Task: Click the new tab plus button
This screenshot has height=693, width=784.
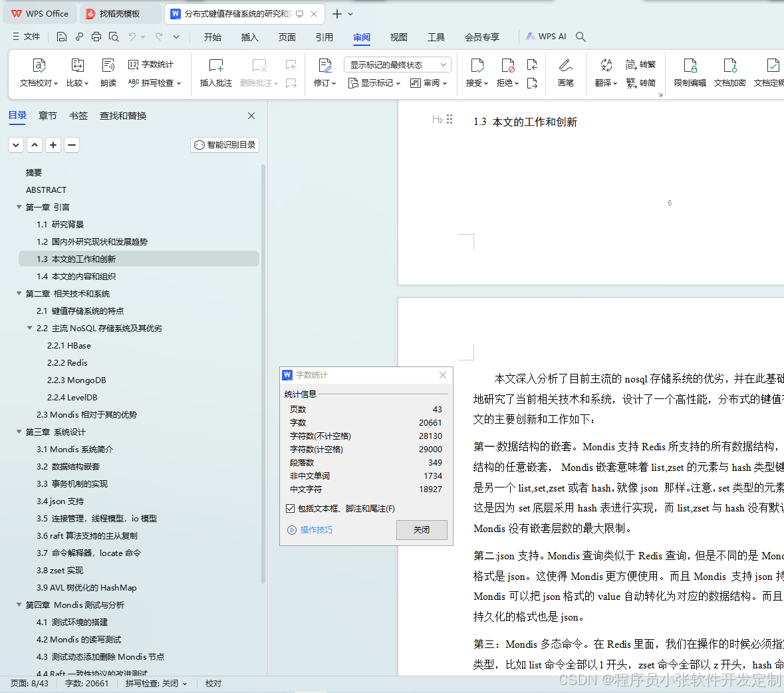Action: (x=337, y=14)
